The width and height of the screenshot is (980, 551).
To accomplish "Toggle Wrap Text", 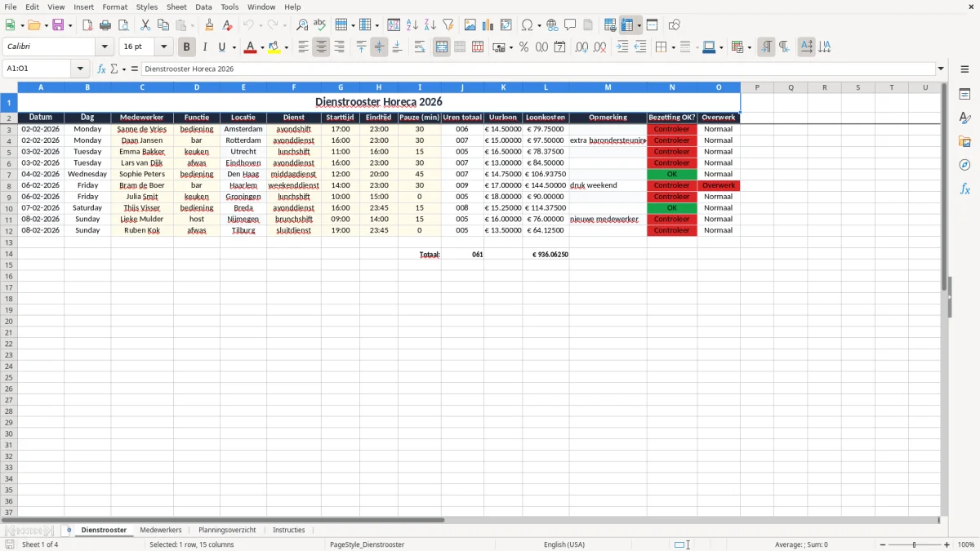I will pos(419,47).
